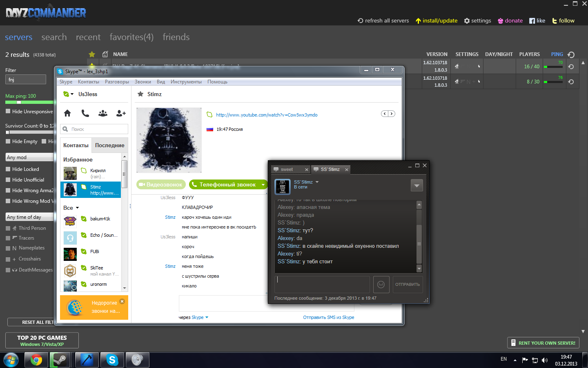Screen dimensions: 588x368
Task: Open Google Chrome from the taskbar
Action: coord(36,360)
